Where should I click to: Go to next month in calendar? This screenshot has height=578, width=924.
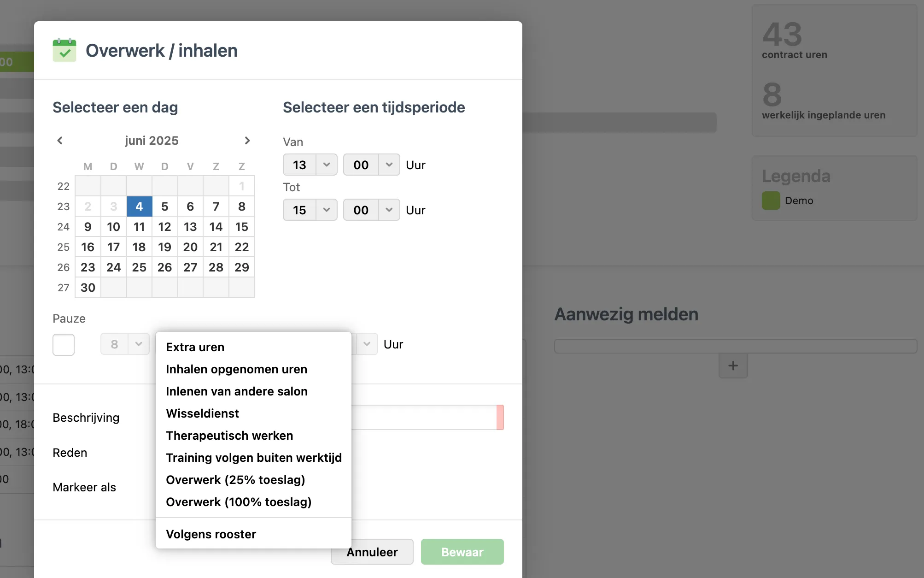247,141
